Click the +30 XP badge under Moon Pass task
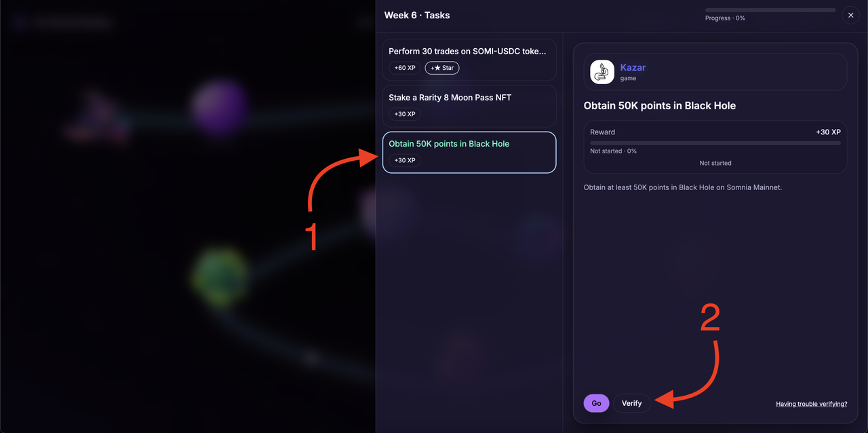Screen dimensions: 868x433 [x=405, y=114]
